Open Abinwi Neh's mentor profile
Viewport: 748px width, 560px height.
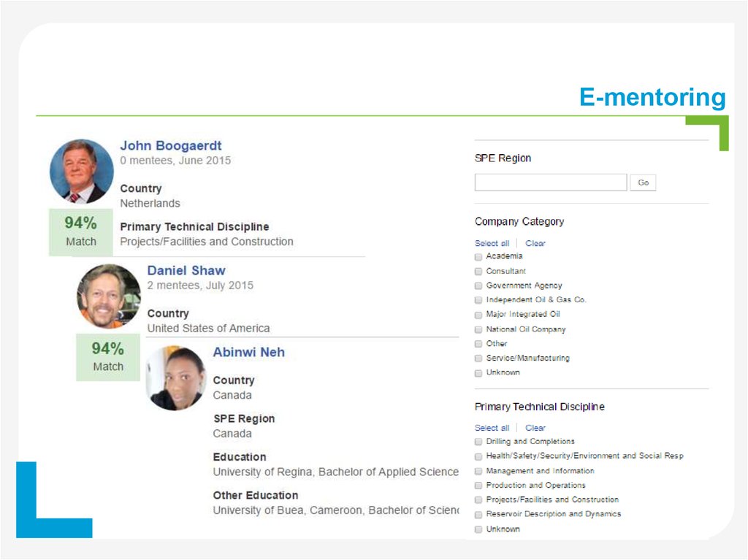(x=248, y=352)
